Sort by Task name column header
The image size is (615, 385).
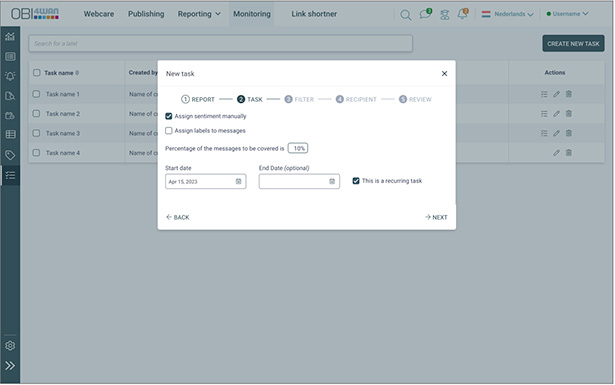(x=61, y=73)
